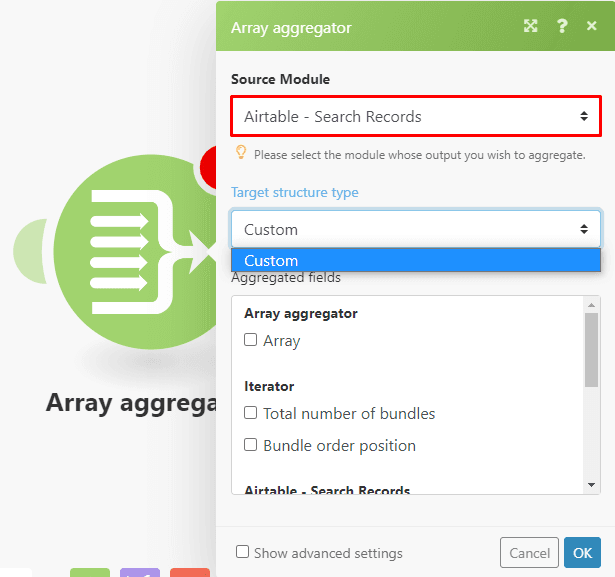This screenshot has height=577, width=615.
Task: Click the Target structure type label
Action: click(x=294, y=192)
